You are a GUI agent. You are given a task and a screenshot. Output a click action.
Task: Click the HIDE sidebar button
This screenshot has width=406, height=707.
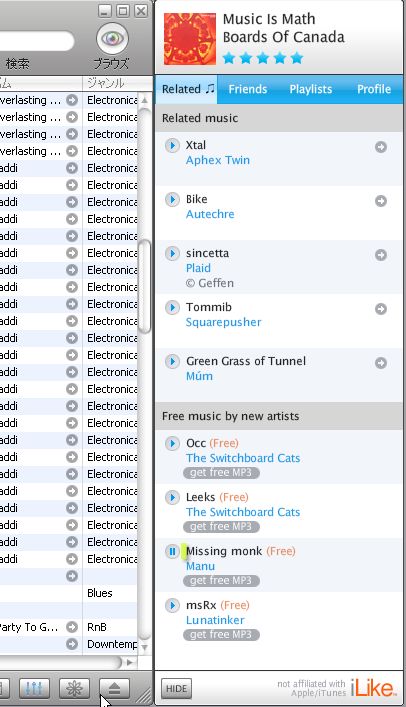tap(176, 689)
